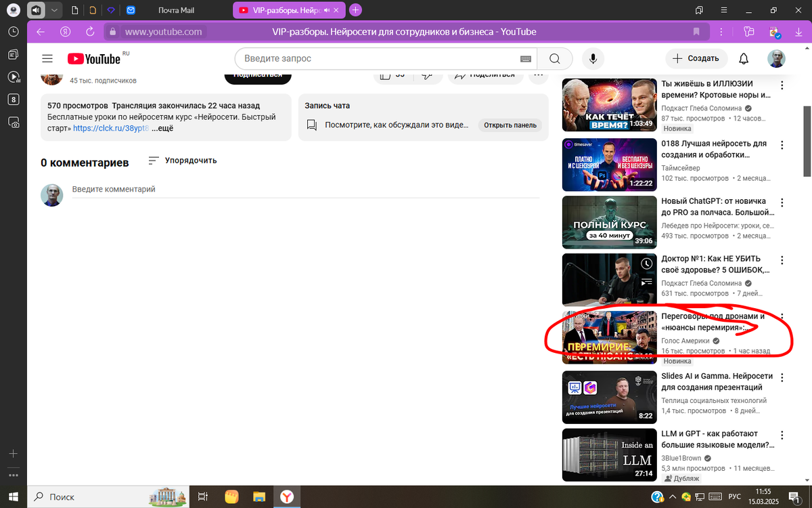Image resolution: width=812 pixels, height=508 pixels.
Task: Open the clck.ru link in description
Action: [x=110, y=128]
